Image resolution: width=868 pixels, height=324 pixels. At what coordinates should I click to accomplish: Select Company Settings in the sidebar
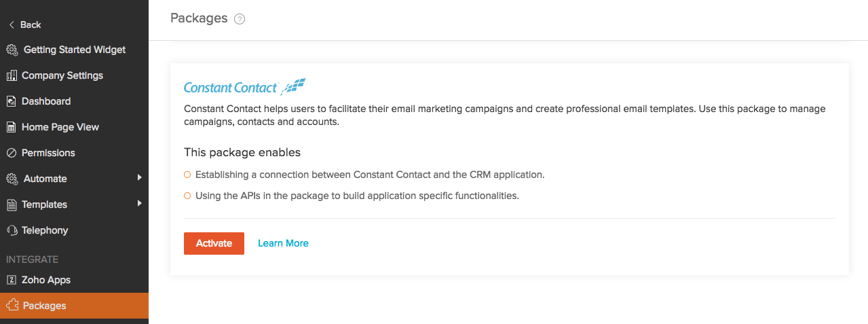click(62, 75)
